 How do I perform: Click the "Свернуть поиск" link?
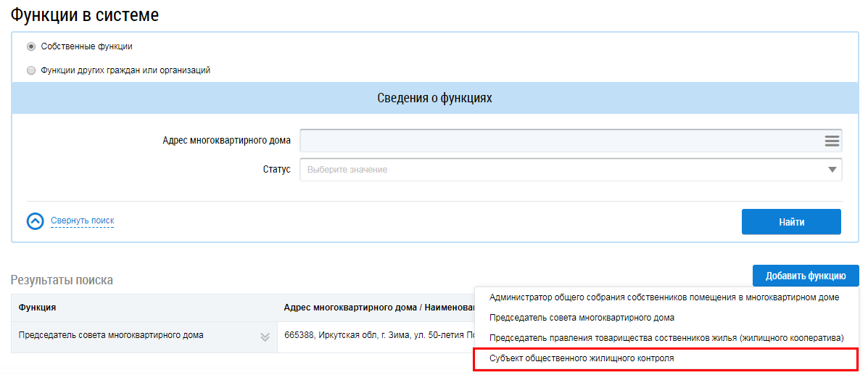coord(82,221)
